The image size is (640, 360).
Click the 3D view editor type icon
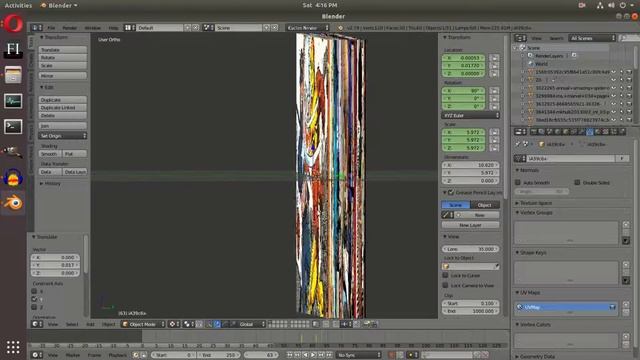click(x=37, y=324)
